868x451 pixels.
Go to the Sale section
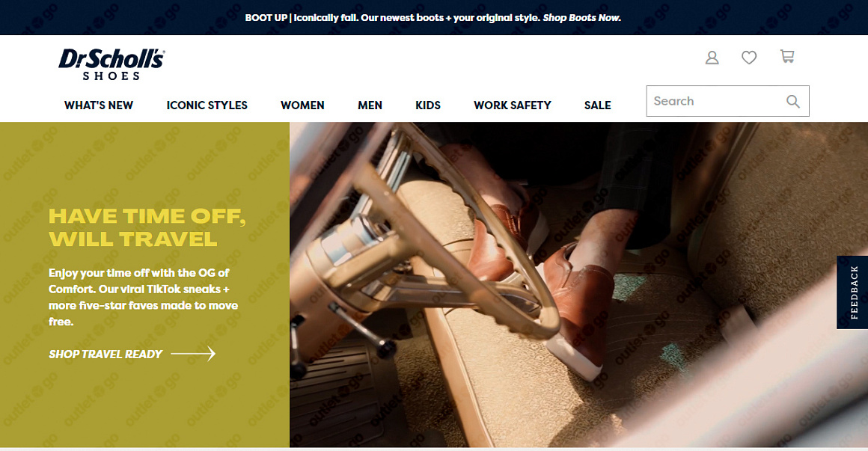(598, 105)
